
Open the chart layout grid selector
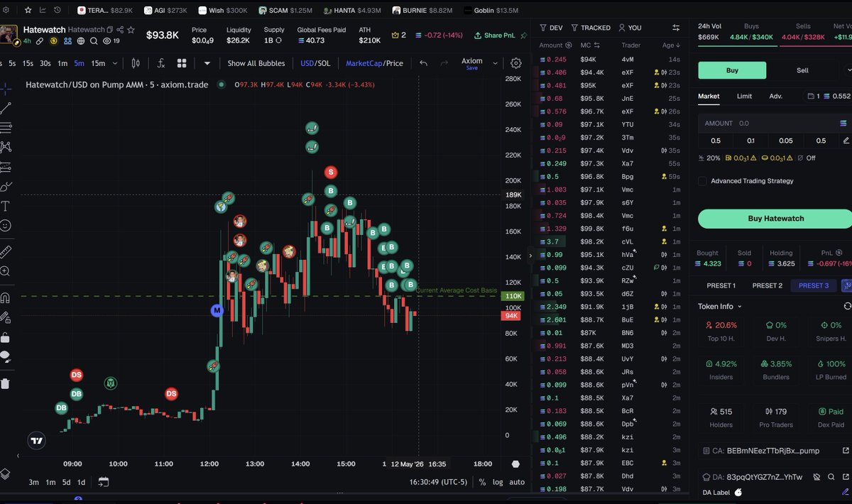pos(182,63)
